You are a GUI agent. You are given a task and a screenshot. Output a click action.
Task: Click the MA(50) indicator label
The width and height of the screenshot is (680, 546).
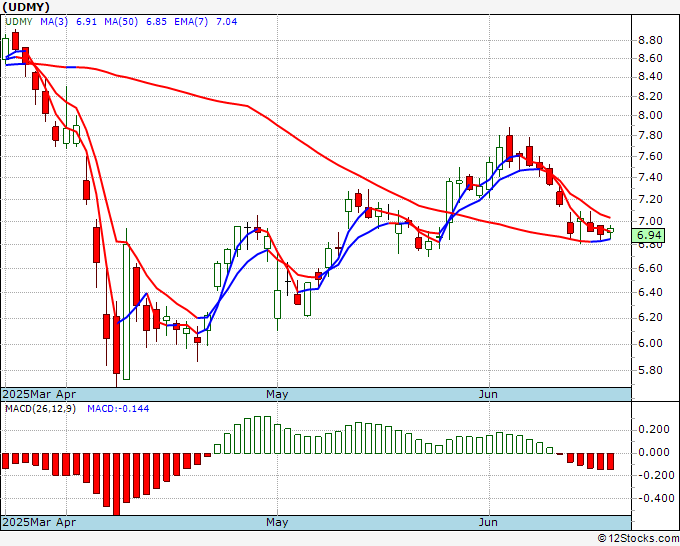click(121, 22)
